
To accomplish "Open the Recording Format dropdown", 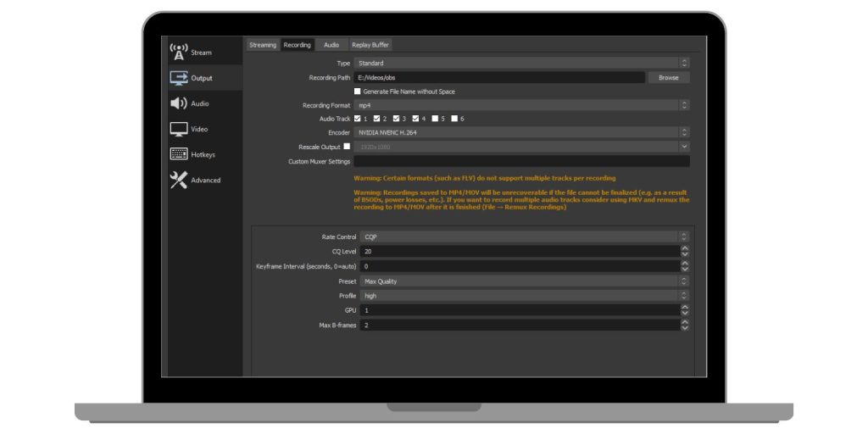I will (521, 105).
